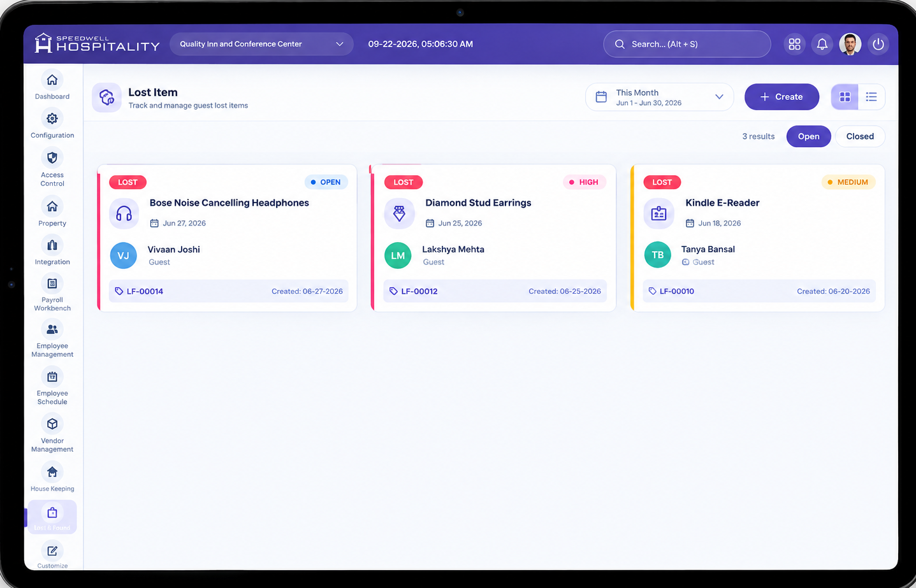This screenshot has height=588, width=916.
Task: Click the MEDIUM priority badge
Action: [848, 182]
